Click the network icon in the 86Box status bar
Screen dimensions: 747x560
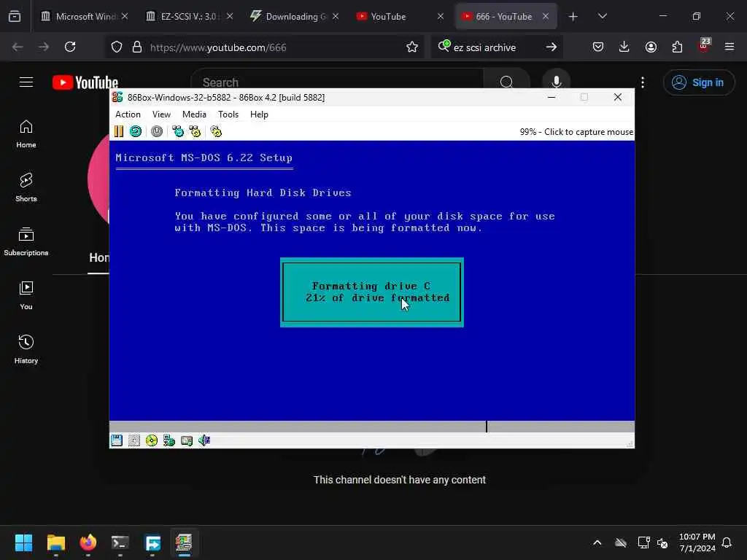click(169, 440)
